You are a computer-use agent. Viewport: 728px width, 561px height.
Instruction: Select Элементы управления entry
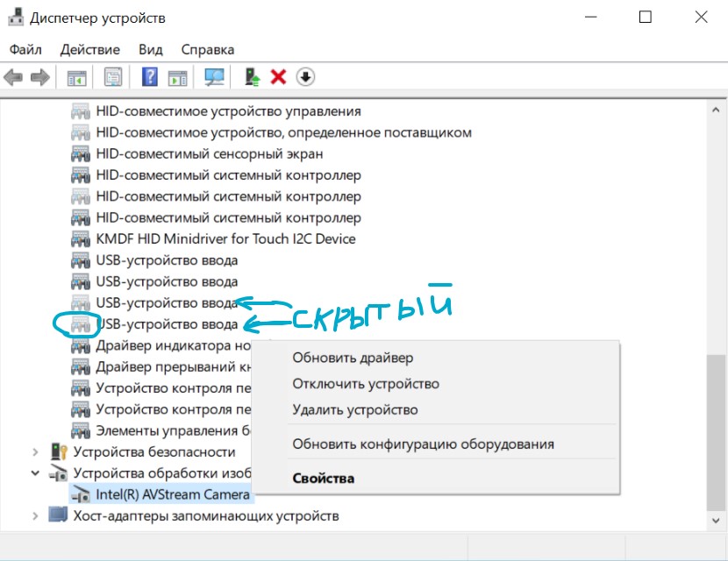click(173, 431)
